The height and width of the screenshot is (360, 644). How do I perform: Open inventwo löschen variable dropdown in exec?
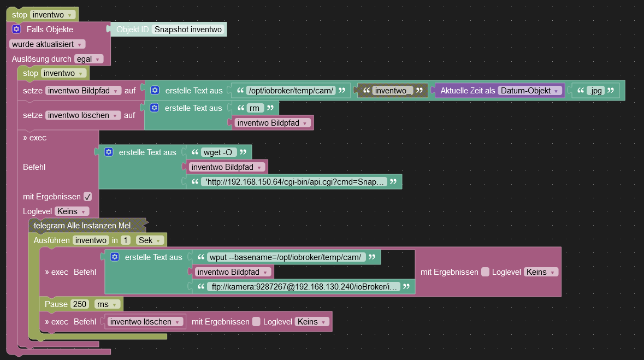click(145, 322)
